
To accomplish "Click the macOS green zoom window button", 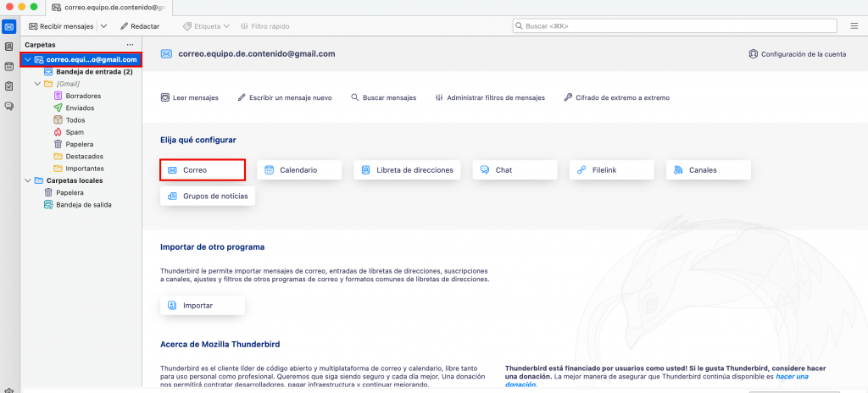I will [34, 7].
